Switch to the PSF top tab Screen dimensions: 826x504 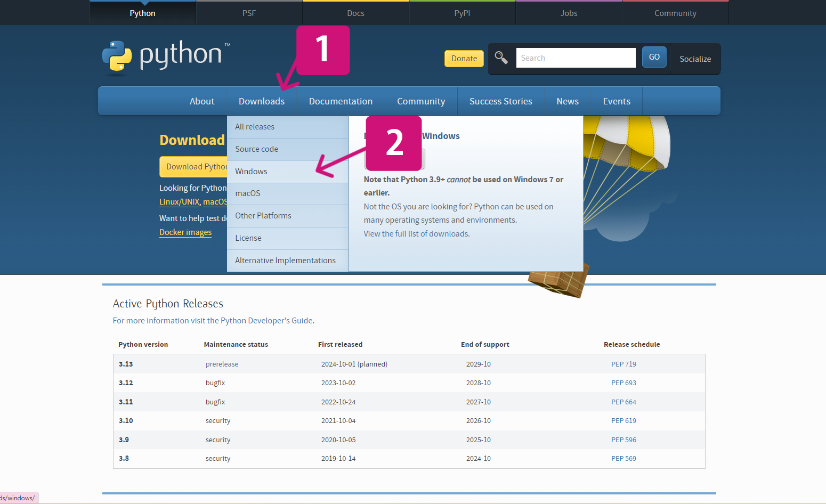tap(249, 13)
